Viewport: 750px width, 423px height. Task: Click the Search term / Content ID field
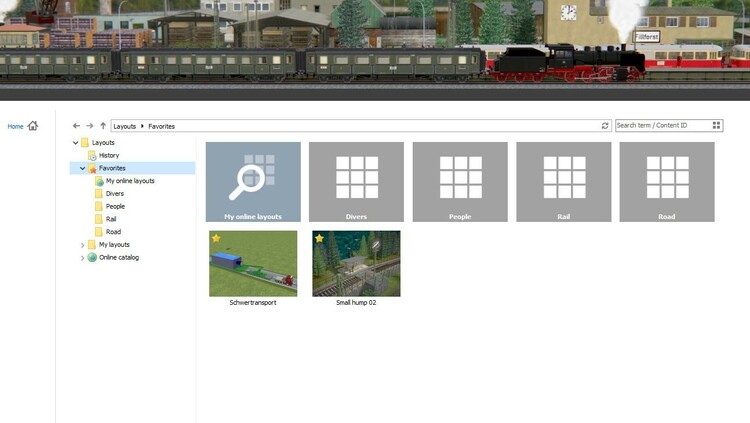tap(660, 126)
